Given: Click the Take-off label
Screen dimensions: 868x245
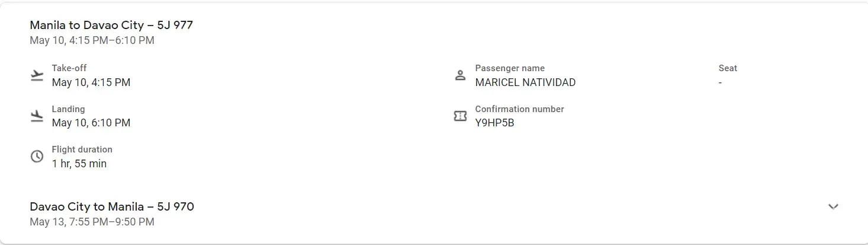Looking at the screenshot, I should (x=69, y=68).
